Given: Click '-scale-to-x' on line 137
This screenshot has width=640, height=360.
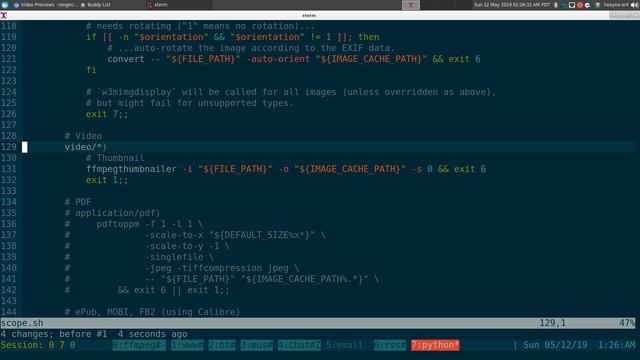Looking at the screenshot, I should pos(174,235).
